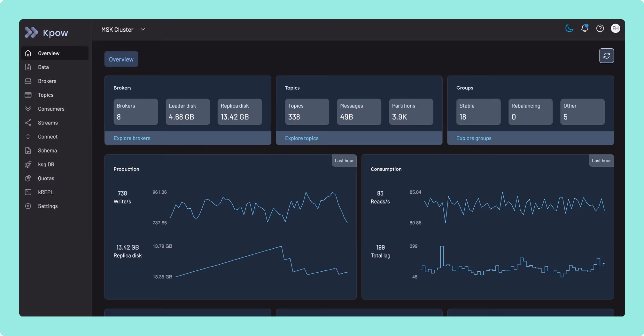
Task: Refresh the dashboard with the sync icon
Action: point(606,55)
